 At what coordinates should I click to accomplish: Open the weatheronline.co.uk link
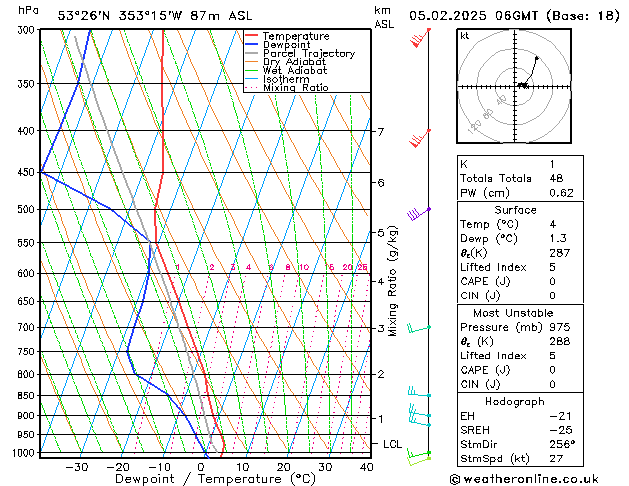point(535,478)
